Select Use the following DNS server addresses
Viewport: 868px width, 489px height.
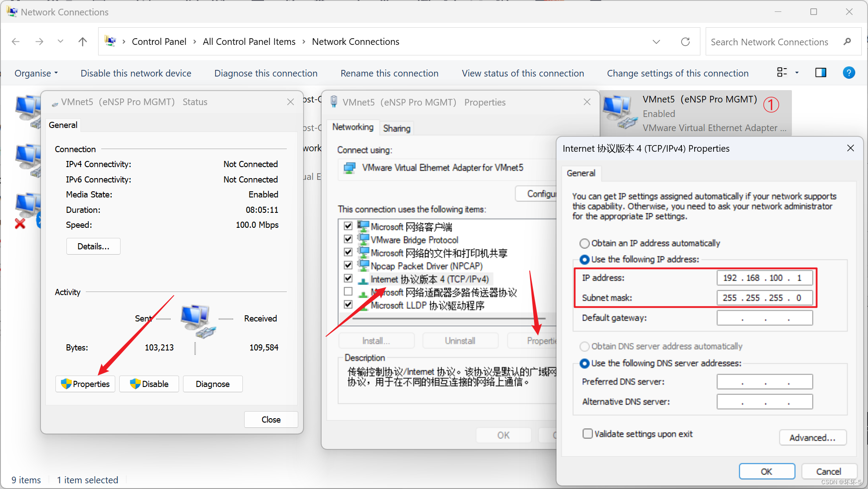pyautogui.click(x=584, y=363)
